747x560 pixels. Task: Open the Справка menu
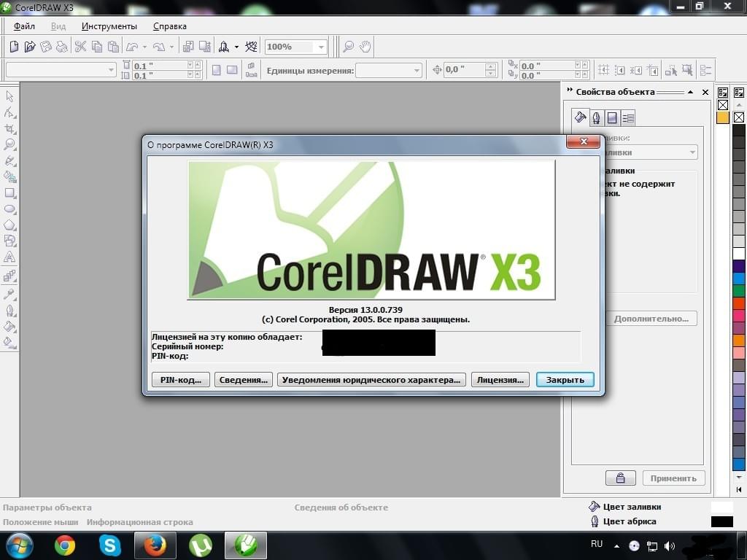(169, 26)
